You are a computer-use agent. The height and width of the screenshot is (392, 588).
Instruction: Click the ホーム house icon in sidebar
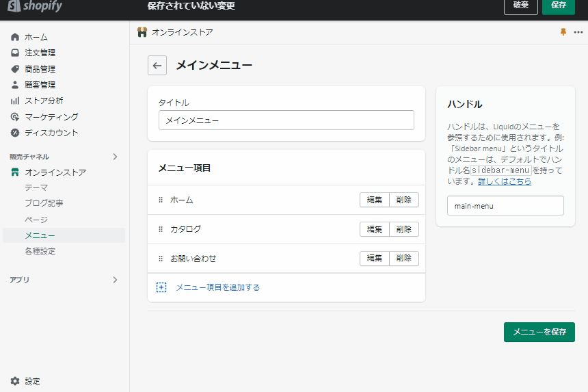(15, 37)
